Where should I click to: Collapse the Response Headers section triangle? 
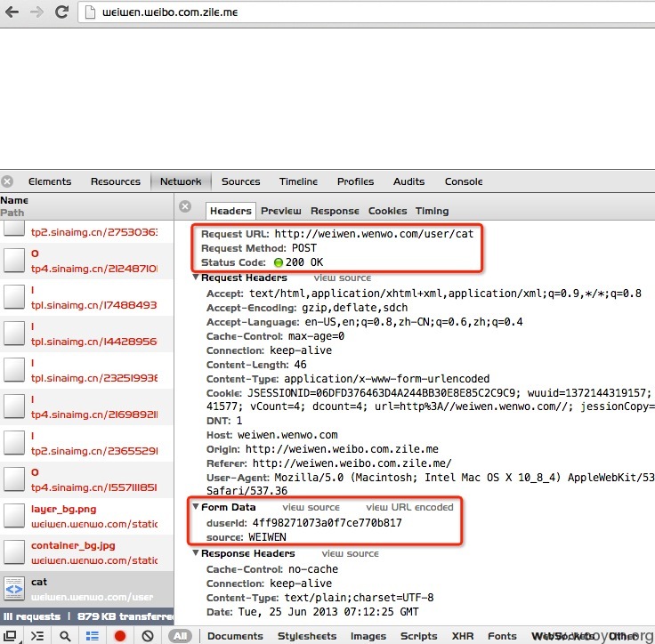[x=195, y=553]
